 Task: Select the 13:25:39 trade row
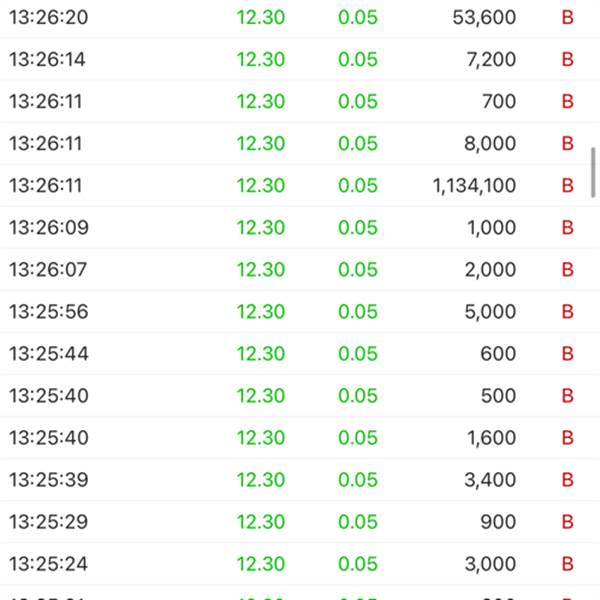(x=300, y=480)
